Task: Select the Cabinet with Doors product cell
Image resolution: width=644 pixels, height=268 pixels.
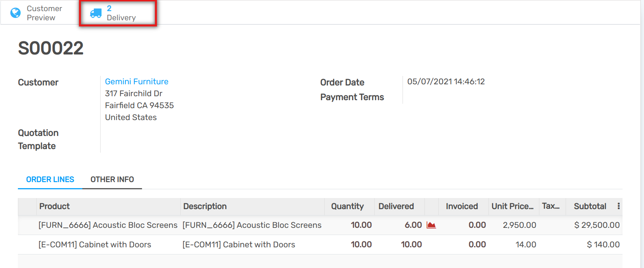Action: [x=95, y=245]
